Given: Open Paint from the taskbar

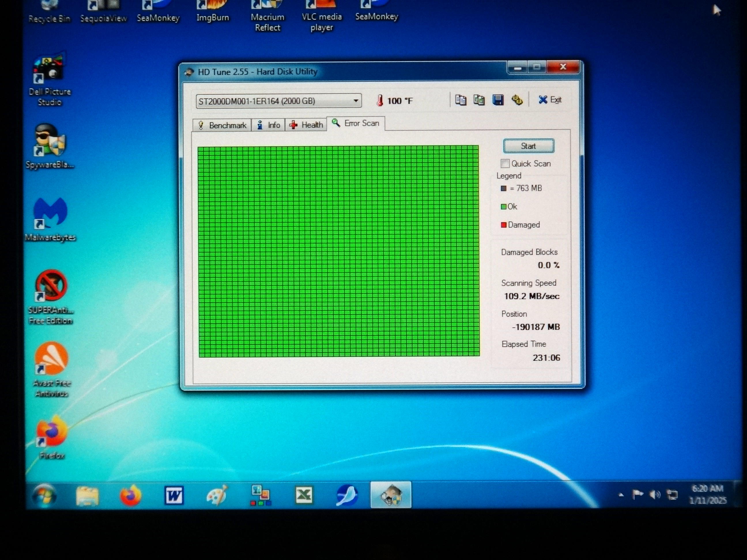Looking at the screenshot, I should [x=217, y=495].
